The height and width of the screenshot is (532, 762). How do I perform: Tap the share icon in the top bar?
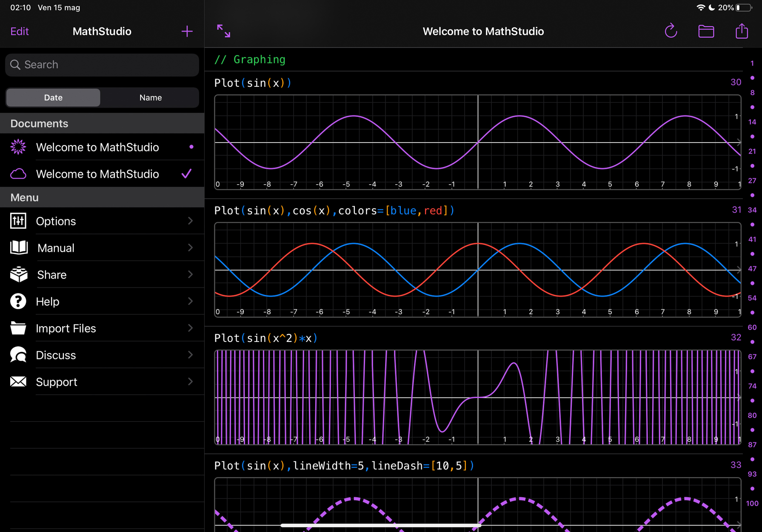[x=742, y=31]
